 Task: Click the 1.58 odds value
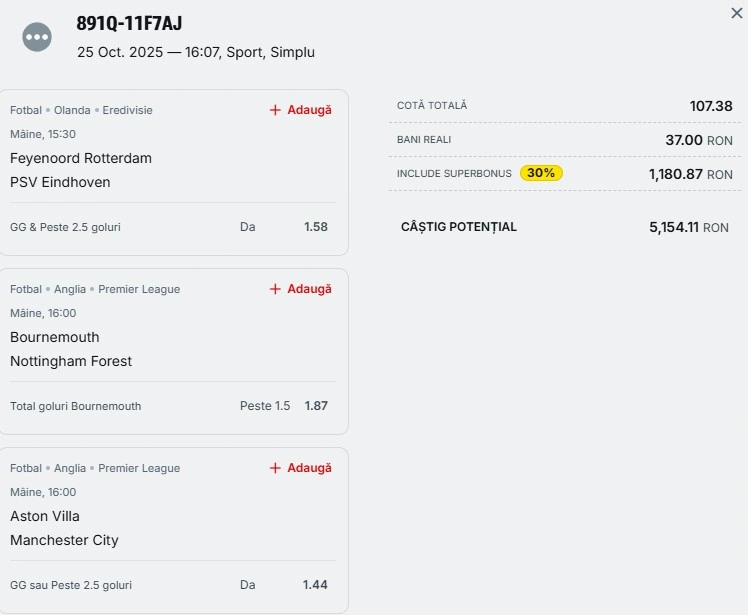[315, 227]
